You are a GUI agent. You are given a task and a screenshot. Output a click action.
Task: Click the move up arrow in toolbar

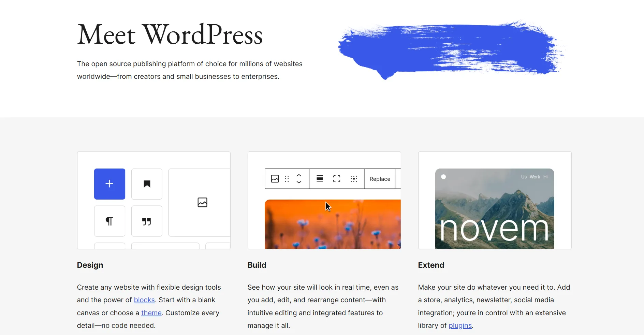point(299,175)
